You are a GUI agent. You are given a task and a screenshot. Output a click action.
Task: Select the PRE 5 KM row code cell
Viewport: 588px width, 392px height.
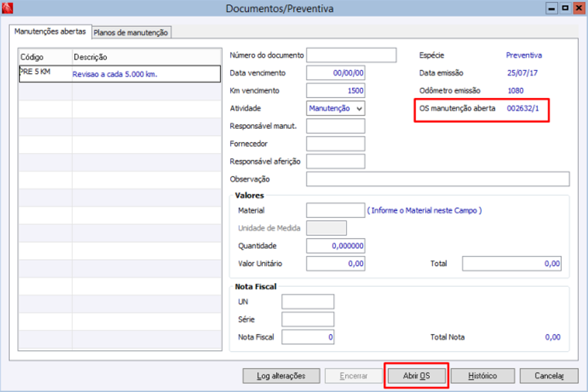click(45, 74)
